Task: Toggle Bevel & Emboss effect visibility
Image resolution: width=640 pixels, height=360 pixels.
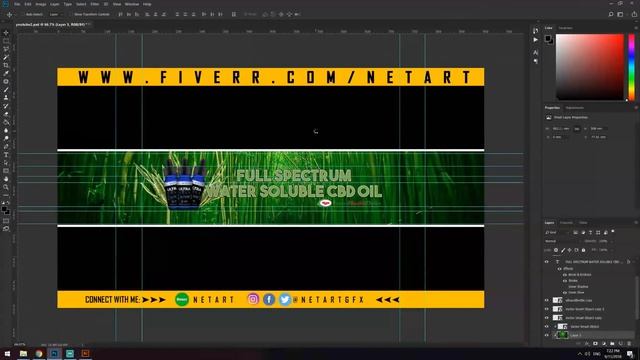Action: coord(565,275)
